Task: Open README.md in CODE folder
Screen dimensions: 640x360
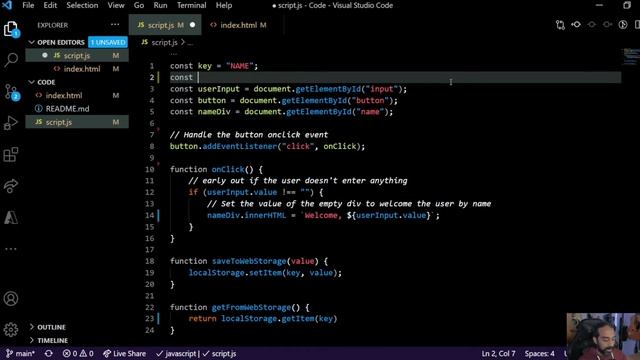Action: [77, 109]
